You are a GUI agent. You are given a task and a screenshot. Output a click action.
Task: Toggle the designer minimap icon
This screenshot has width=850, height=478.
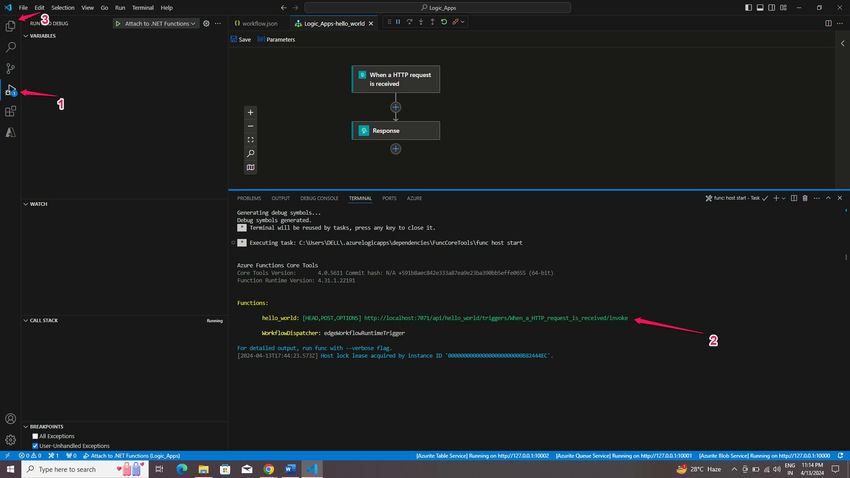(250, 167)
